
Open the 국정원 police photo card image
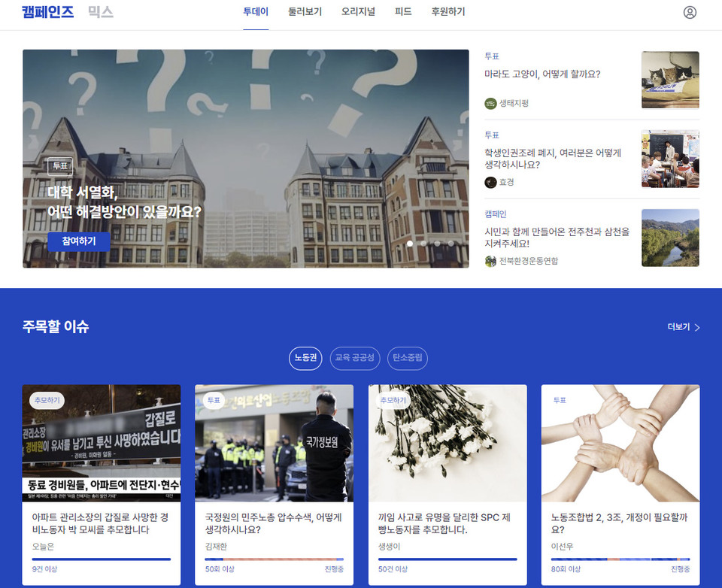(x=274, y=444)
